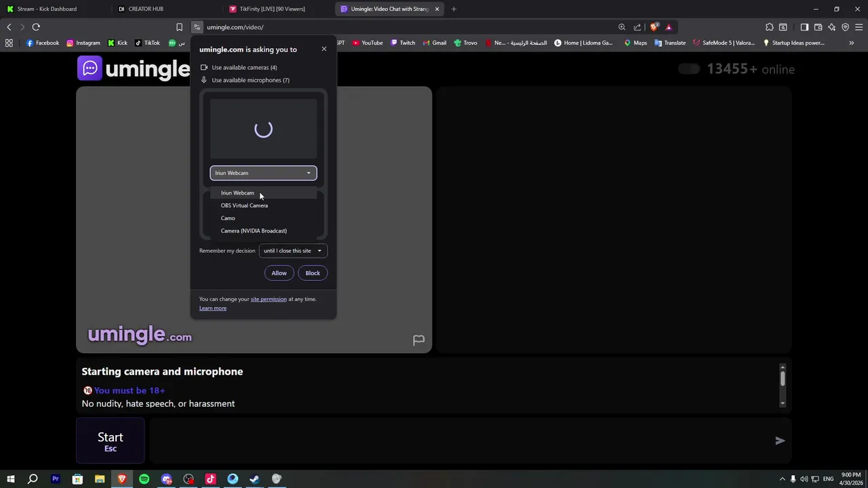The image size is (868, 488).
Task: Open the extensions puzzle icon
Action: (769, 27)
